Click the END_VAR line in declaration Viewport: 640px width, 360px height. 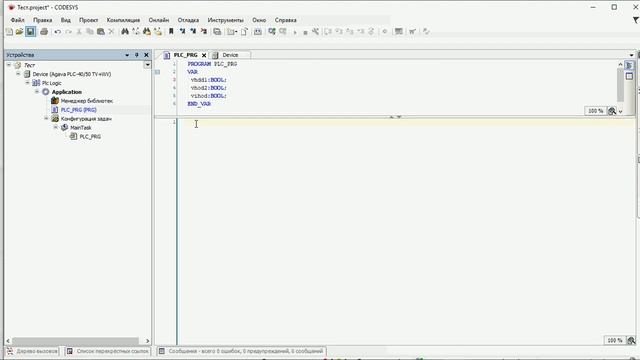tap(199, 104)
